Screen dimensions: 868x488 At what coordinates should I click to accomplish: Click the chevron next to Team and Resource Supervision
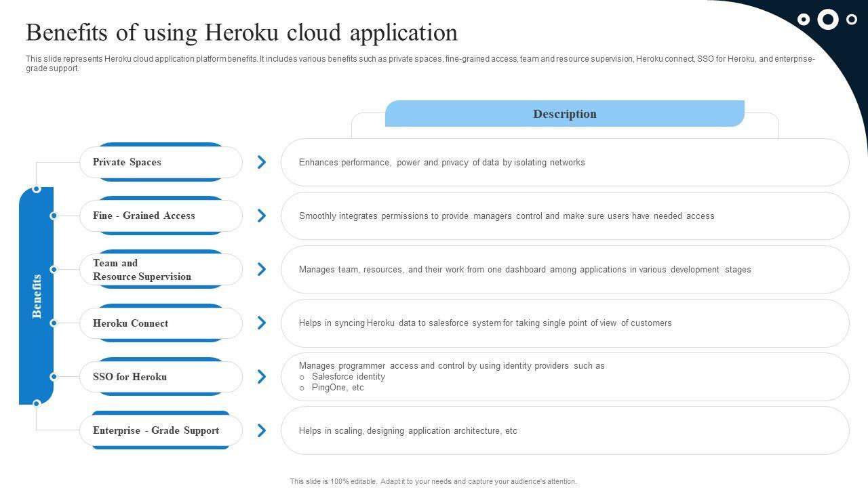click(261, 269)
